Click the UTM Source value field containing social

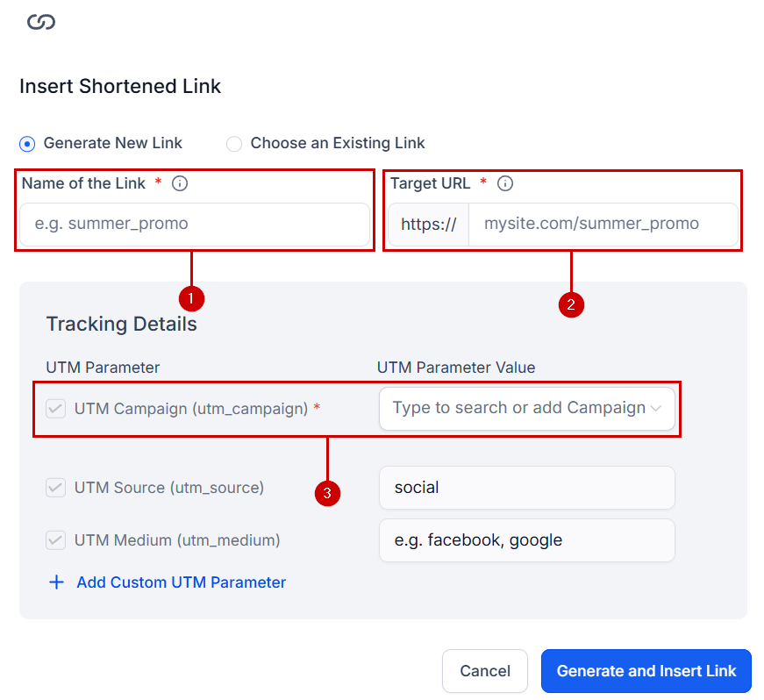[x=526, y=488]
